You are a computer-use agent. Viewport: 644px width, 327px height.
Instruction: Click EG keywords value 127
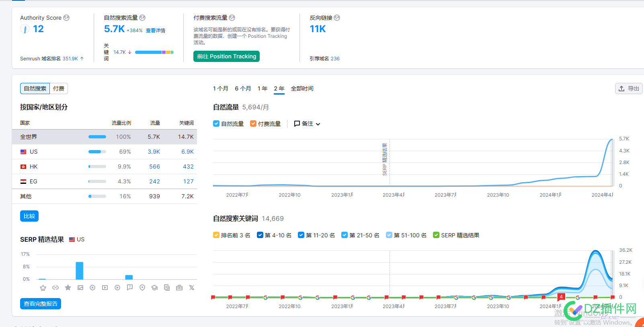[x=189, y=181]
